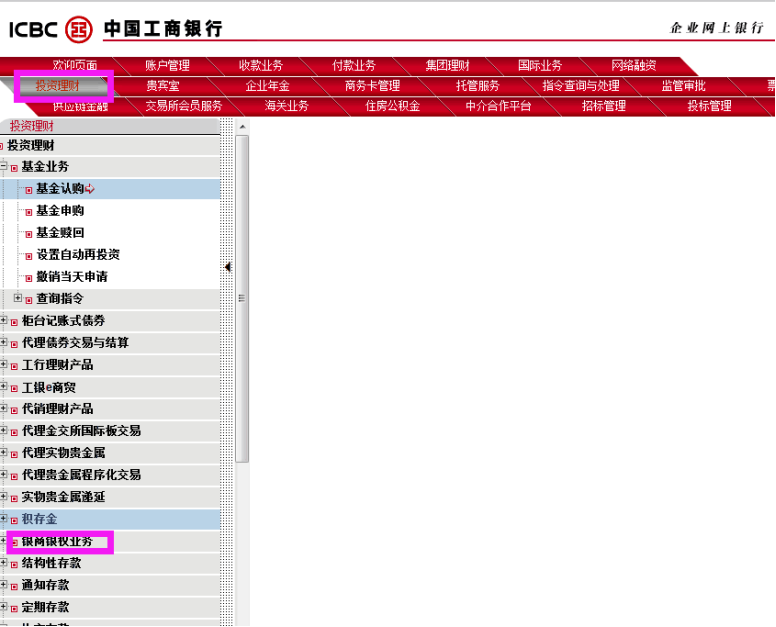Click the red icon beside 基金申购
Screen dimensions: 776x627
[29, 212]
